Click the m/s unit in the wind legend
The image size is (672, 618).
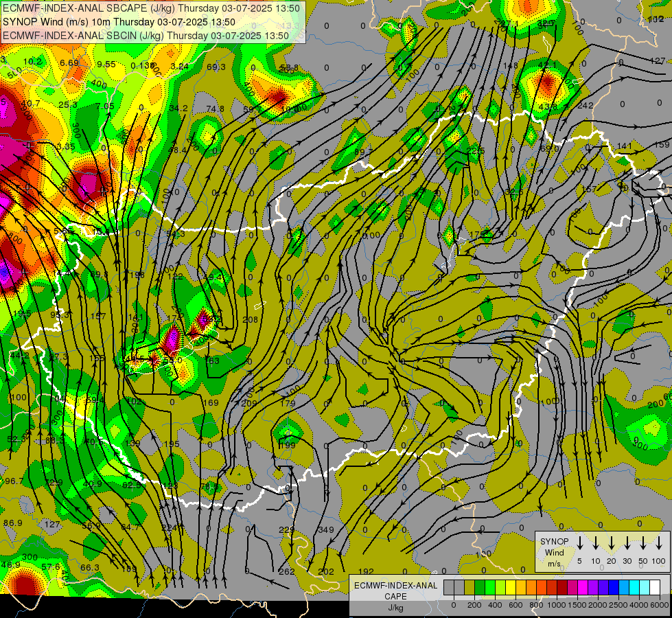click(554, 564)
